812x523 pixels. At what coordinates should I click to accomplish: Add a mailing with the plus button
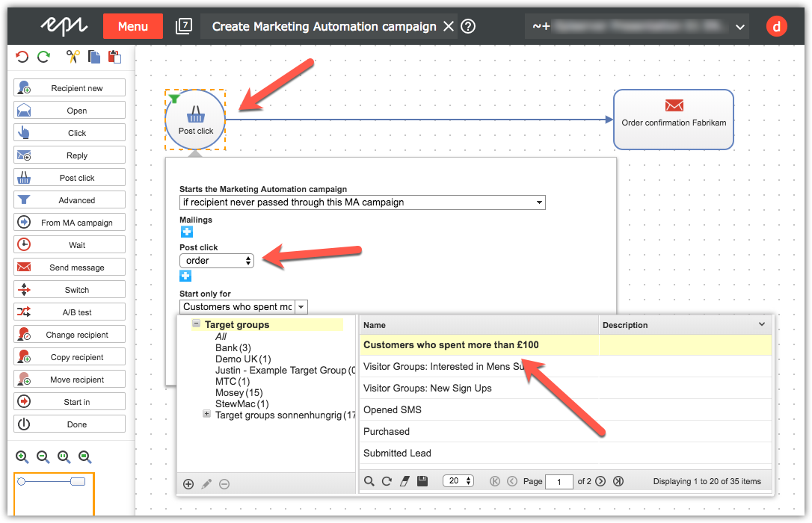point(185,232)
